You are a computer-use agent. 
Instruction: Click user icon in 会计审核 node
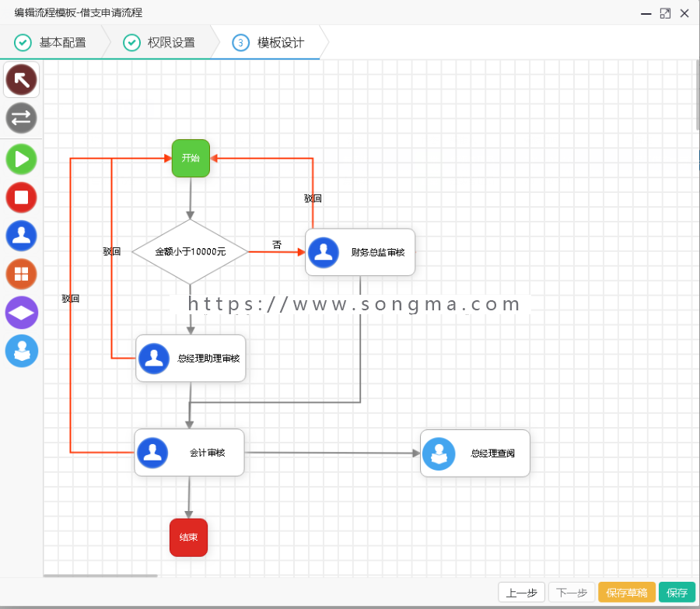coord(152,453)
